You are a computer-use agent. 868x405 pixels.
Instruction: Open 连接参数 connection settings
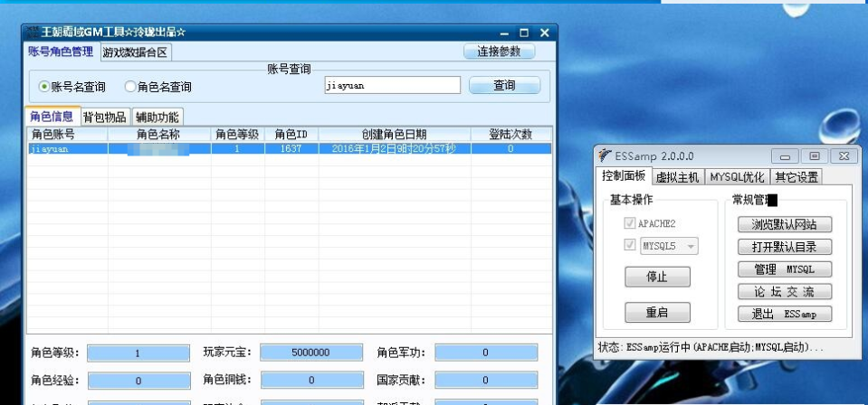tap(499, 52)
